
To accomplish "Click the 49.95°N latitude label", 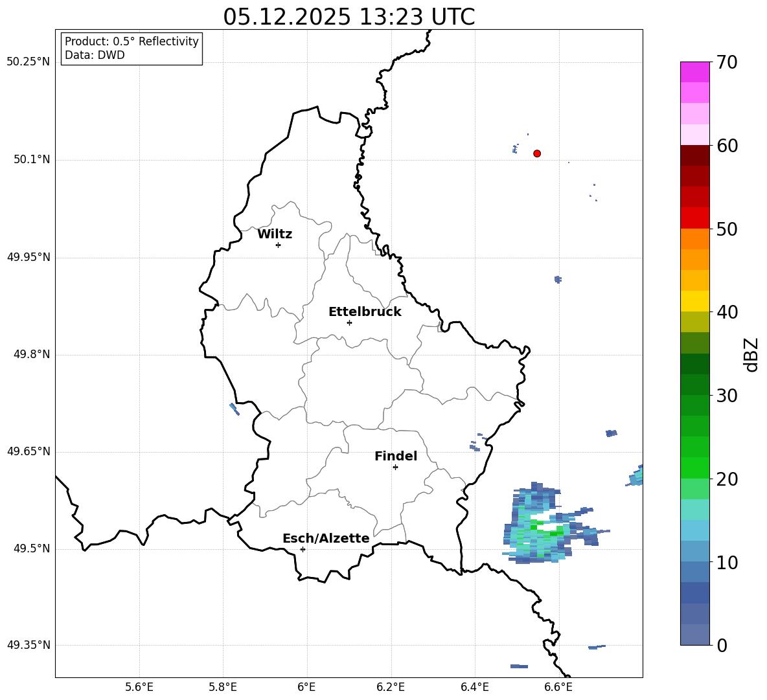I will click(x=29, y=257).
